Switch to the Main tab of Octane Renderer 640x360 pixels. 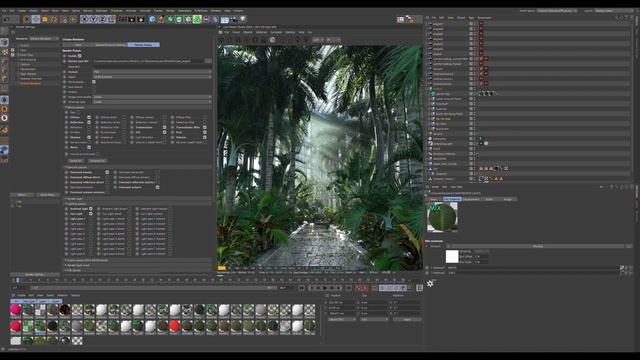pyautogui.click(x=78, y=44)
